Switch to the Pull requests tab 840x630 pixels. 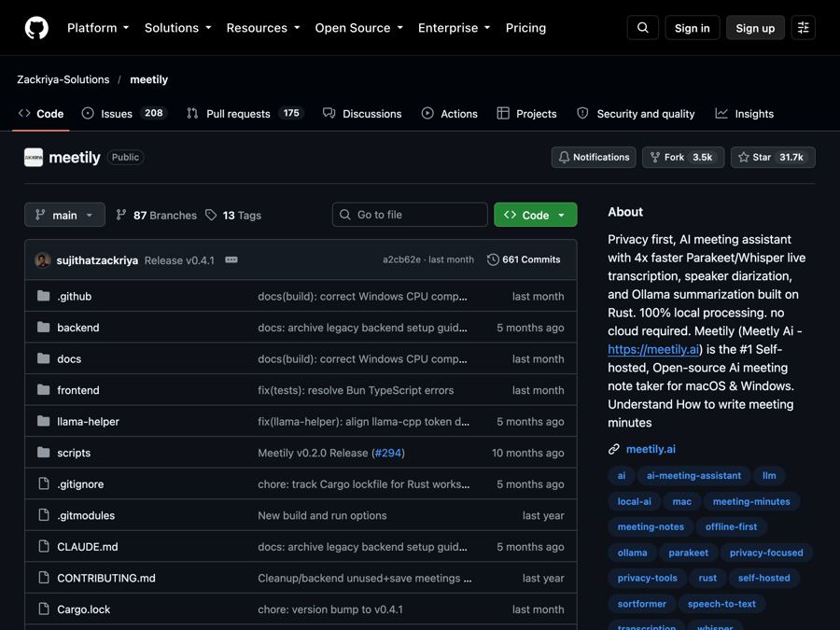tap(245, 114)
